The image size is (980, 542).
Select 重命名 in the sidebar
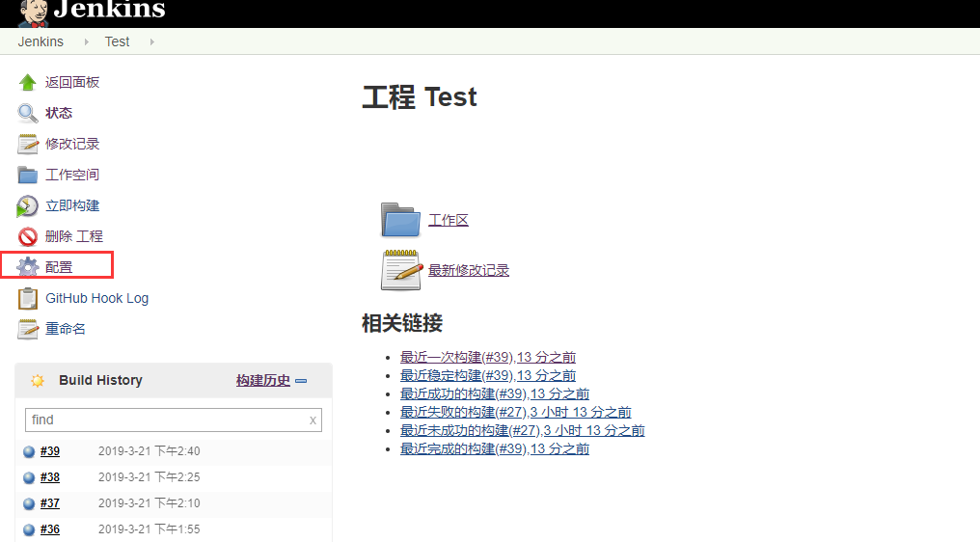[x=66, y=329]
